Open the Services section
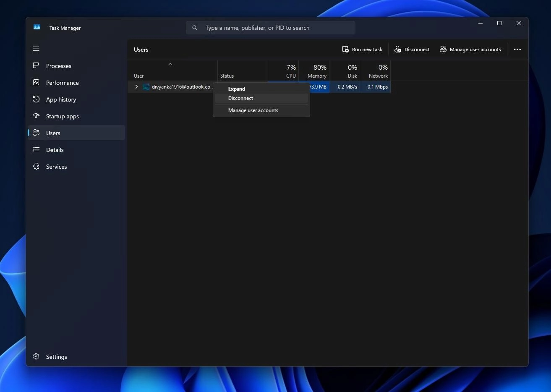 coord(56,167)
